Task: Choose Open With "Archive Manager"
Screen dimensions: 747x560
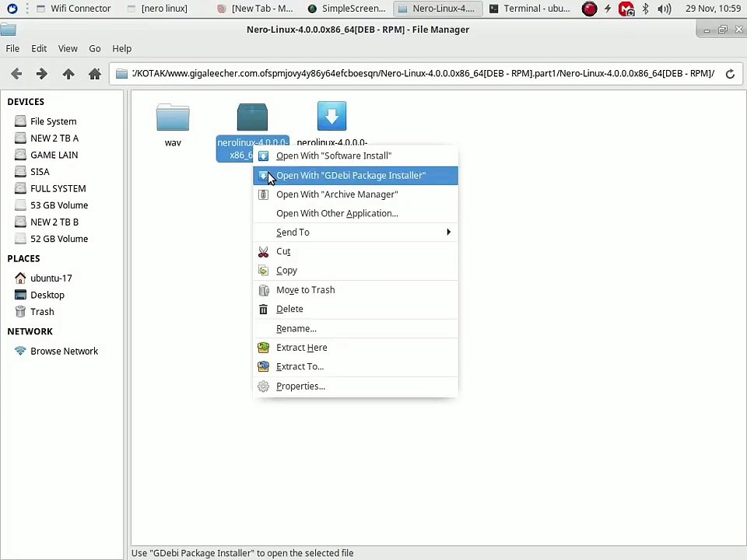Action: (x=356, y=194)
